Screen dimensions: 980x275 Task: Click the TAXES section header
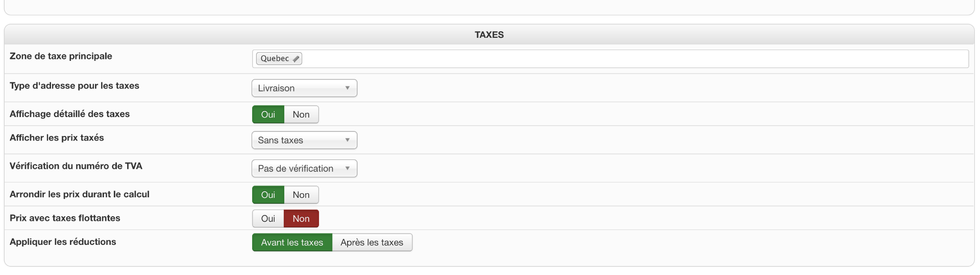489,35
